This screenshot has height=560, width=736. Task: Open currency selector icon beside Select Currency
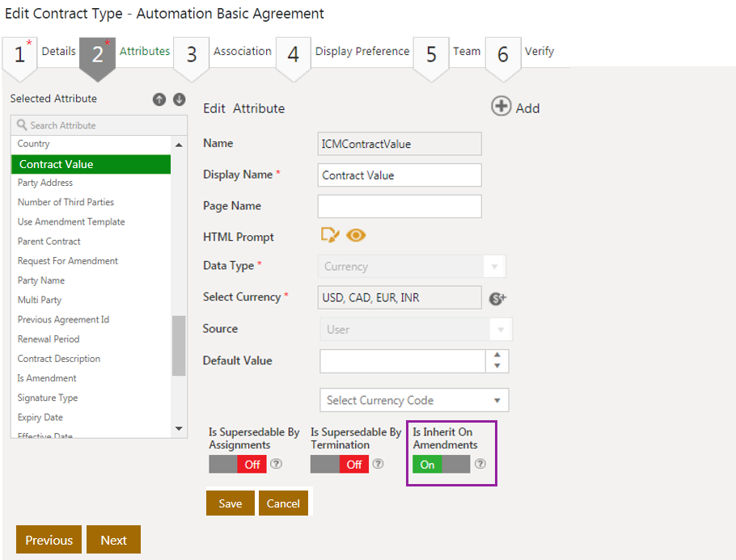497,298
